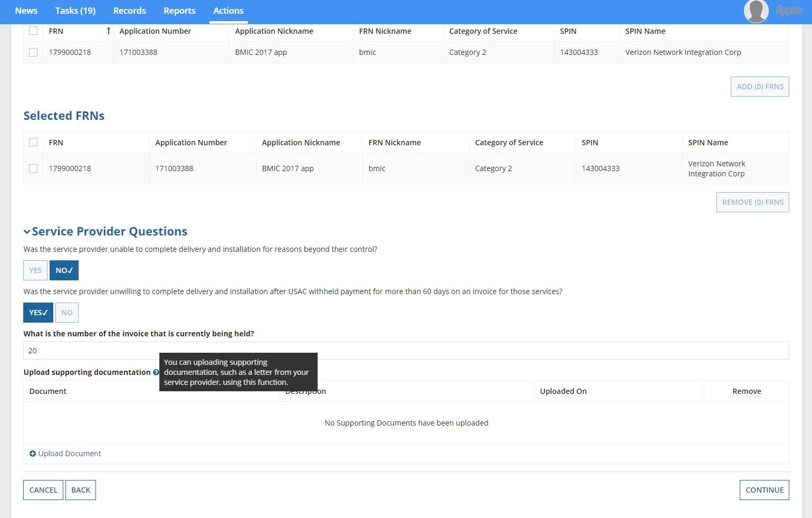Open the News tab
The height and width of the screenshot is (518, 812).
26,11
